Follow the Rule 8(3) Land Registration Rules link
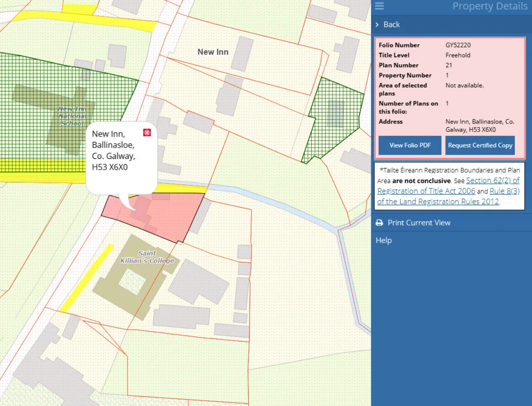 (x=504, y=191)
